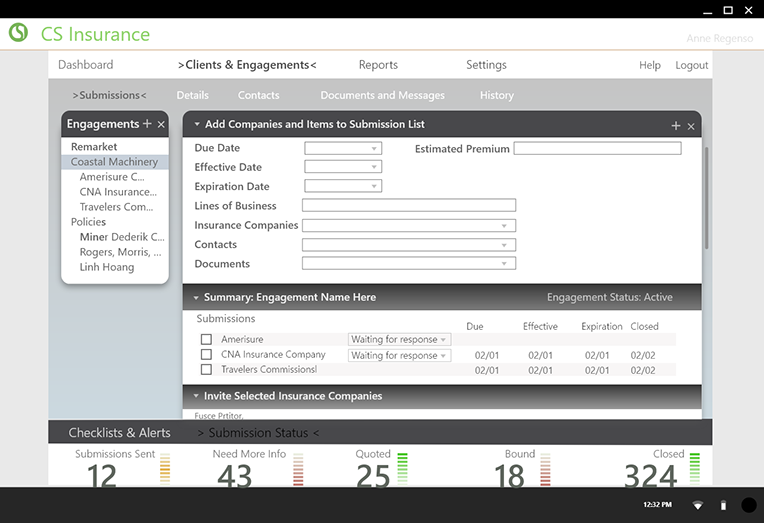
Task: Open the Due Date dropdown
Action: click(343, 149)
